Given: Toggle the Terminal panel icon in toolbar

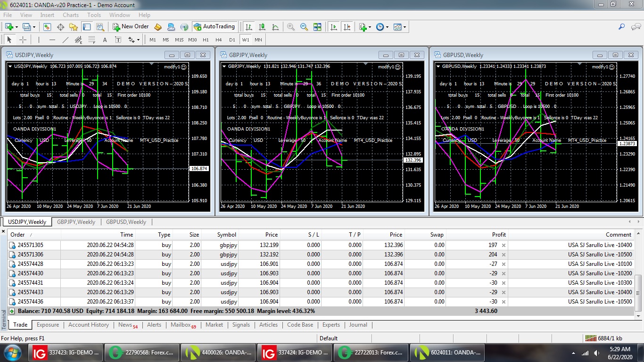Looking at the screenshot, I should [x=87, y=27].
